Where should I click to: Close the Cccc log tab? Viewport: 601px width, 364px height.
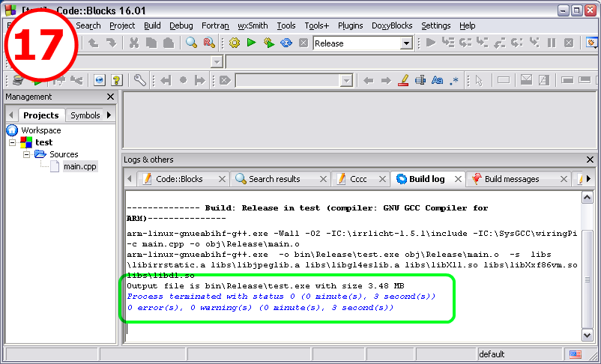(x=382, y=179)
